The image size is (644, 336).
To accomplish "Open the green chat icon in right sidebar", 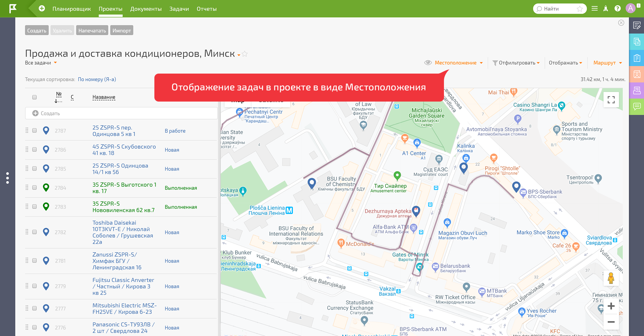I will (x=637, y=106).
